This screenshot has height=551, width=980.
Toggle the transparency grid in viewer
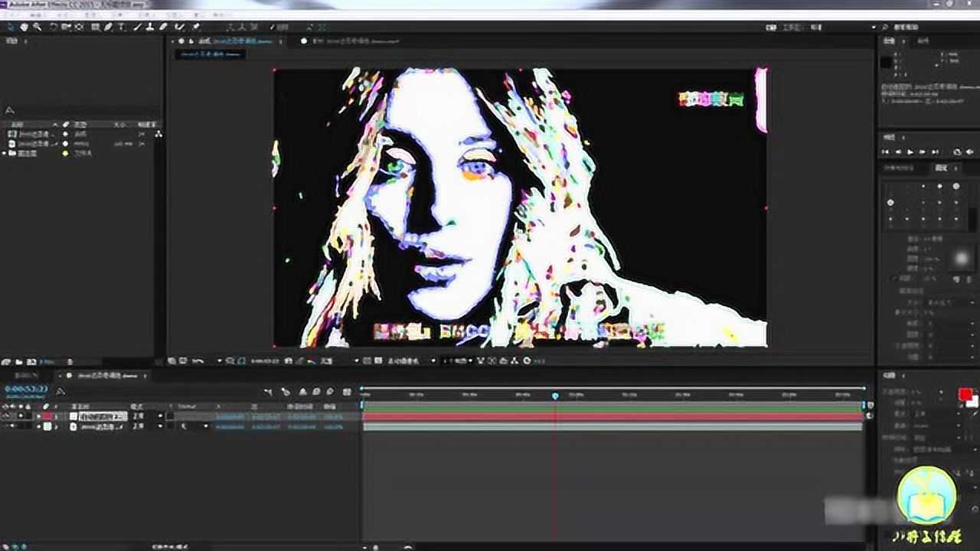tap(378, 360)
